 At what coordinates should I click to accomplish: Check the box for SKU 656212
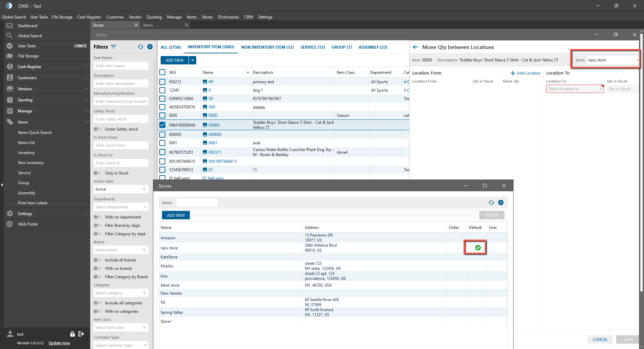(x=162, y=82)
